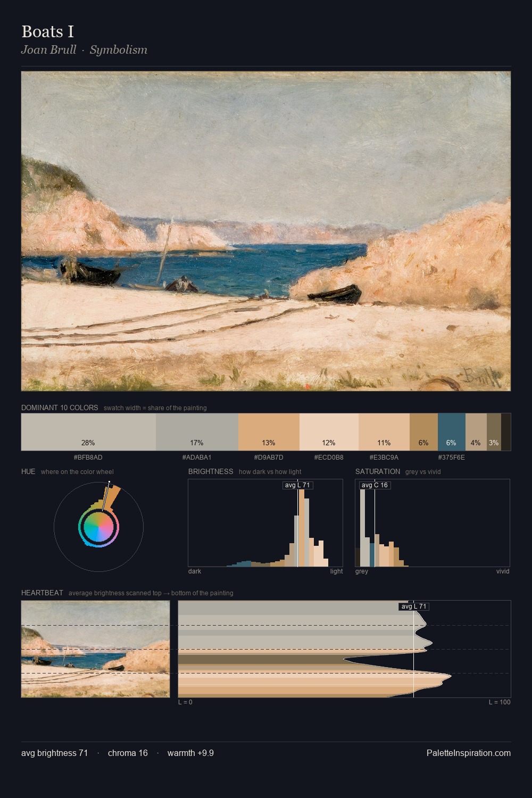Image resolution: width=532 pixels, height=798 pixels.
Task: Click the 'BRIGHTNESS' section heading
Action: (211, 471)
